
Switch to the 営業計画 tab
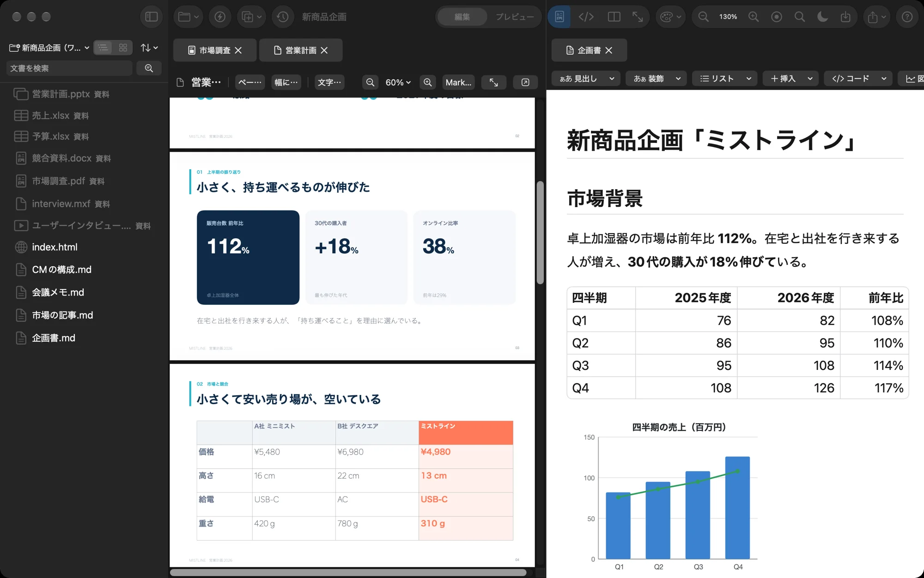(301, 50)
